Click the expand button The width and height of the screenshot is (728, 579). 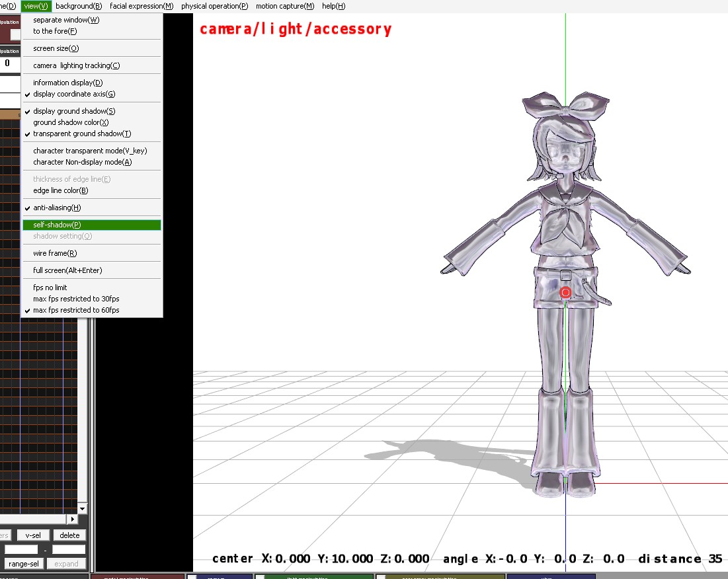pyautogui.click(x=66, y=564)
